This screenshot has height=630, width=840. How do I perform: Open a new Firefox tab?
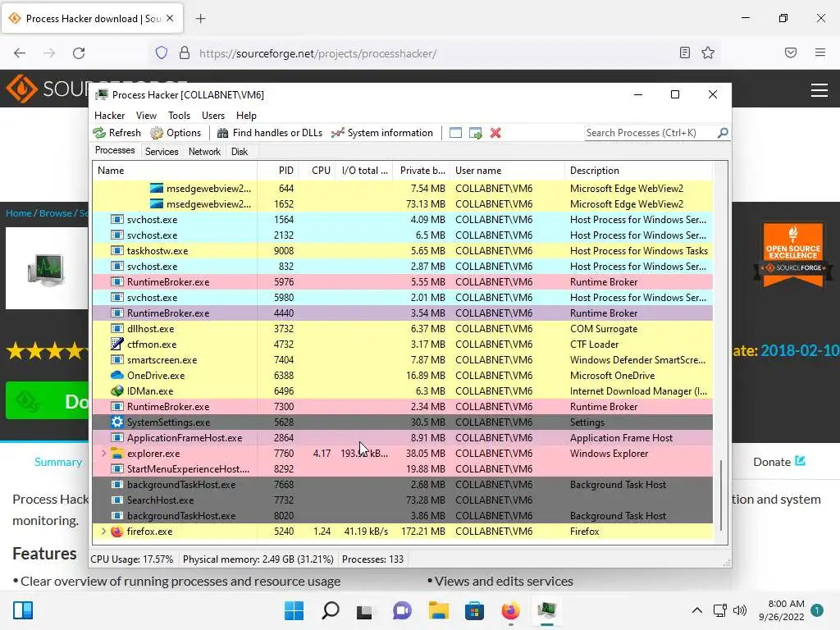pyautogui.click(x=201, y=19)
